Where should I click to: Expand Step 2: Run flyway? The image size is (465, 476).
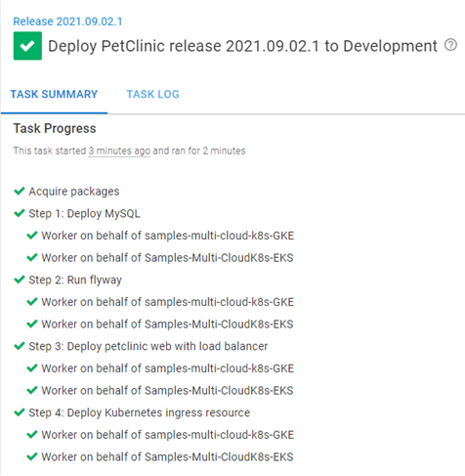tap(75, 280)
